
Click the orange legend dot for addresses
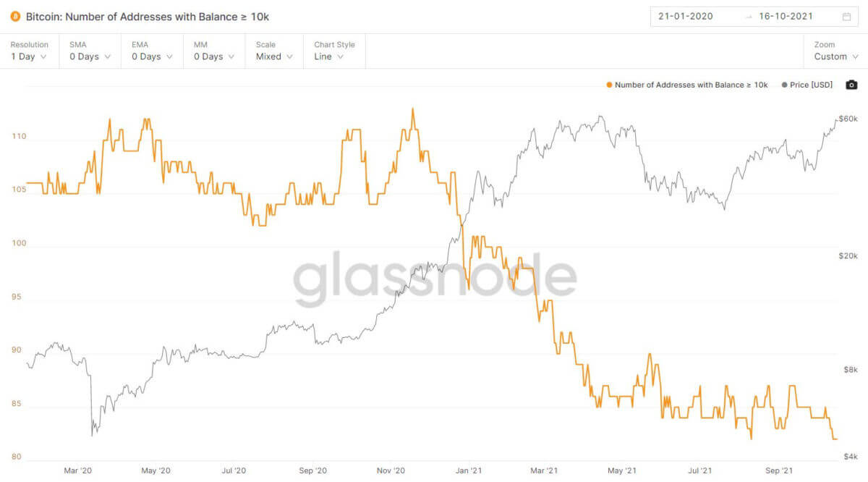(x=609, y=85)
